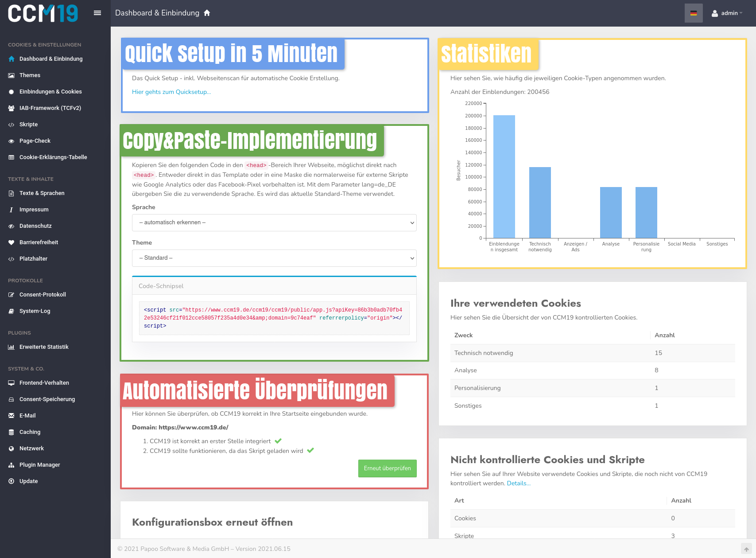Click the Erneut überprüfen button
756x558 pixels.
click(x=388, y=468)
